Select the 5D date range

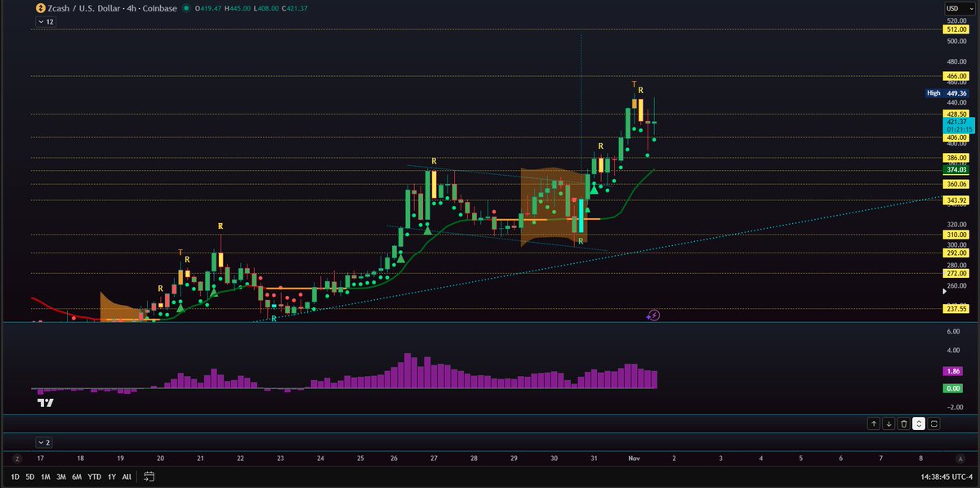[x=30, y=476]
